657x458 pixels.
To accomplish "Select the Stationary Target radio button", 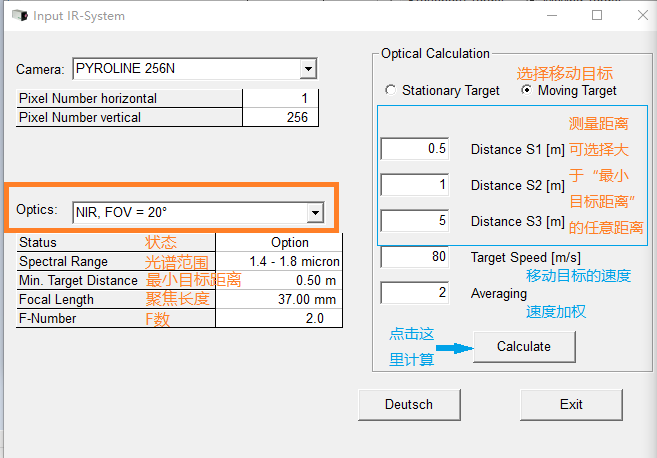I will click(391, 91).
